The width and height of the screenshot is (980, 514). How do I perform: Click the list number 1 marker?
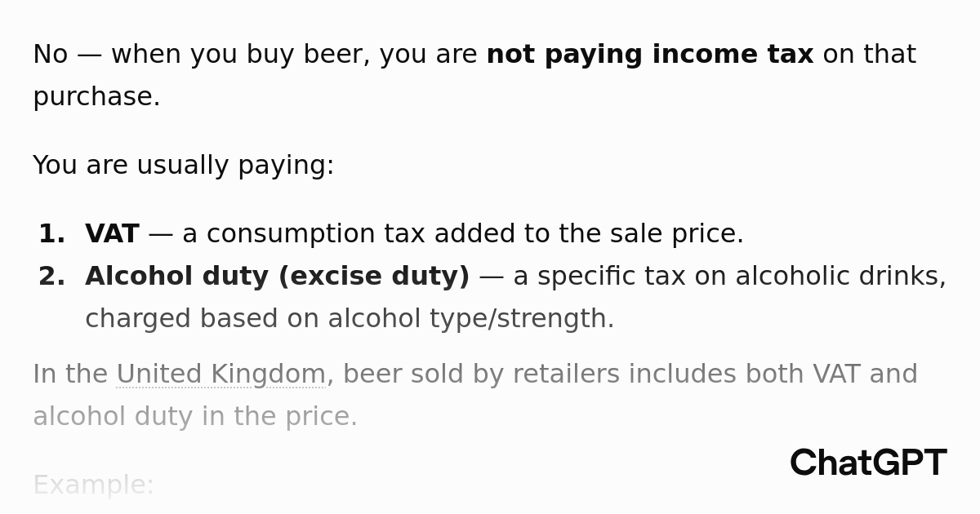point(51,234)
